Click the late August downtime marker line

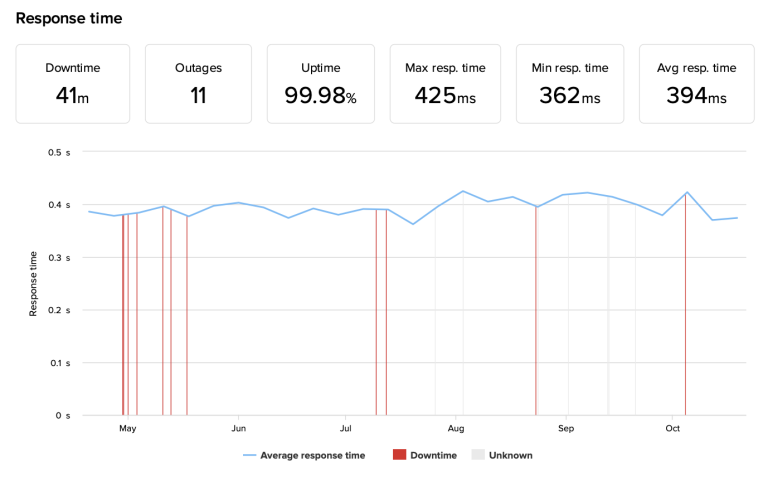(x=536, y=310)
